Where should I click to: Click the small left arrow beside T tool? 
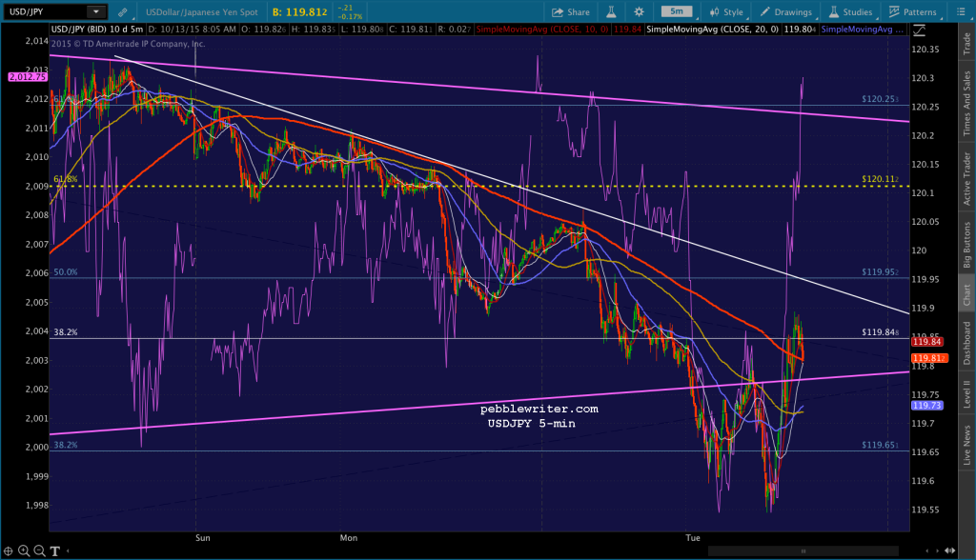68,550
